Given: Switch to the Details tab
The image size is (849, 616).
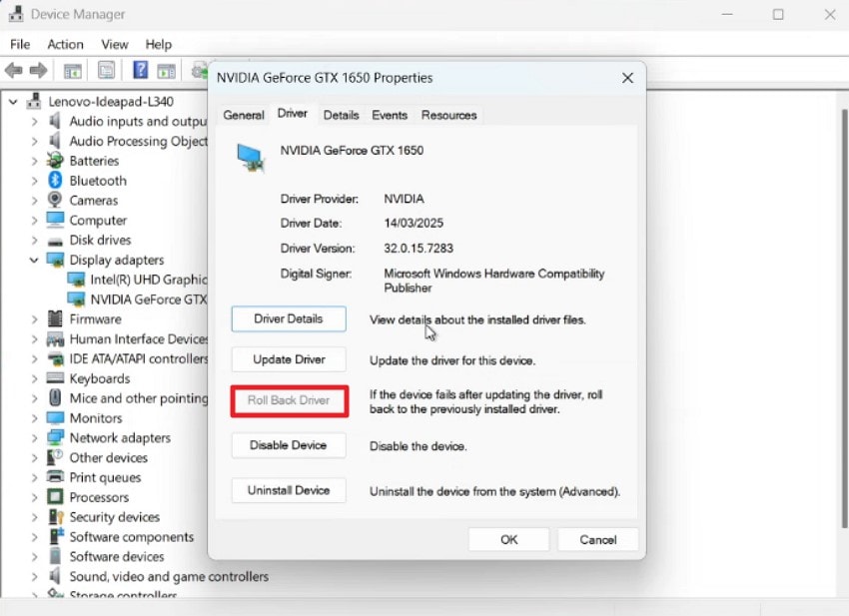Looking at the screenshot, I should 342,115.
